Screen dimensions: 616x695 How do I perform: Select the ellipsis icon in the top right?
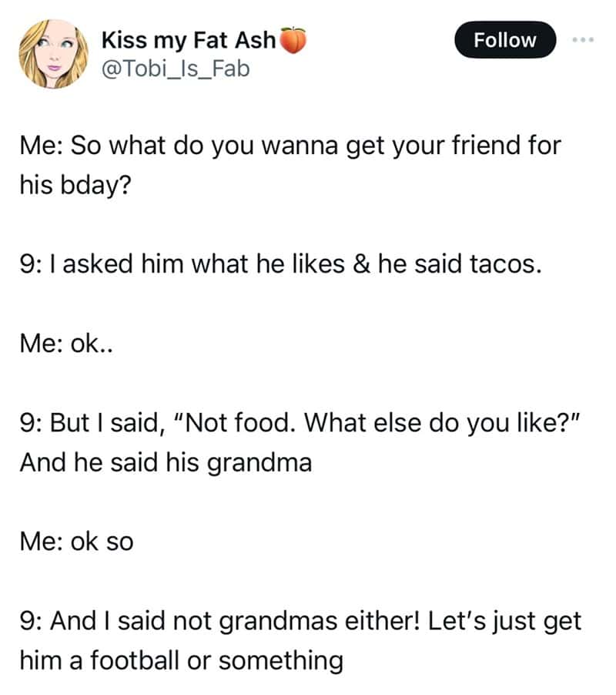pyautogui.click(x=584, y=40)
